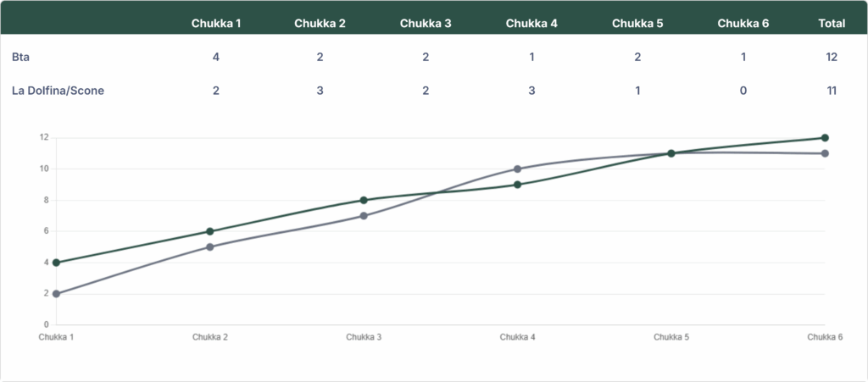Viewport: 868px width, 382px height.
Task: Select the dark green data point at Chukka 2
Action: [x=210, y=231]
